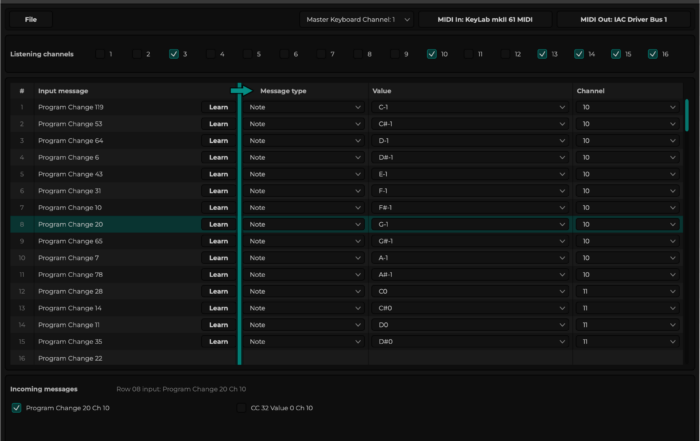
Task: Uncheck listening channel 16
Action: (x=653, y=54)
